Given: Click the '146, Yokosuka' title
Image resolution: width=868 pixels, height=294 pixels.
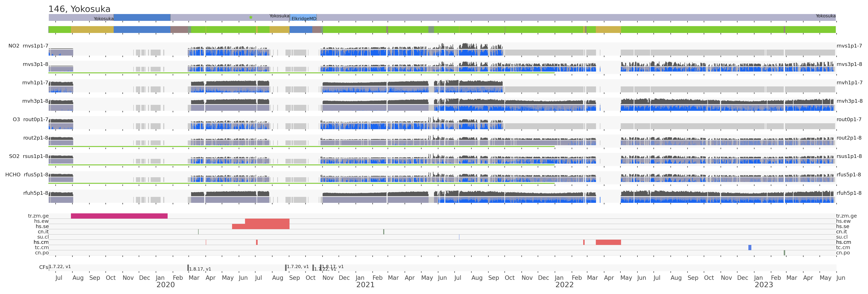Looking at the screenshot, I should tap(79, 9).
